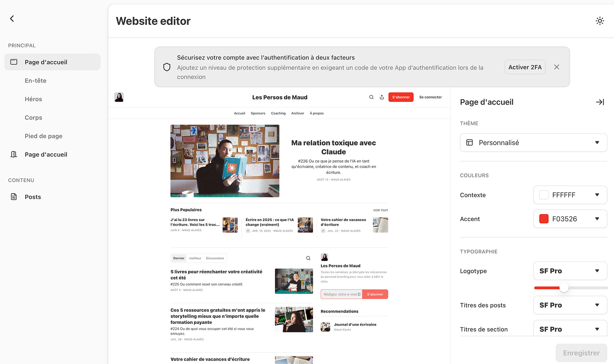Click 'Les Persos de Maud' site title
The height and width of the screenshot is (364, 614).
280,97
